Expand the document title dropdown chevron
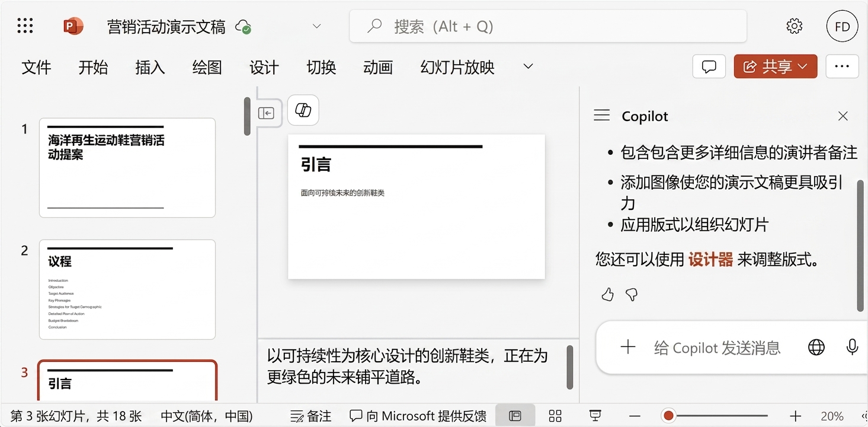 316,26
